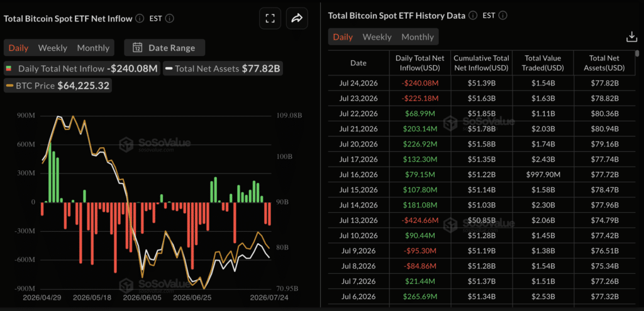Click the 109.08B right axis label
This screenshot has height=311, width=644.
click(x=289, y=116)
